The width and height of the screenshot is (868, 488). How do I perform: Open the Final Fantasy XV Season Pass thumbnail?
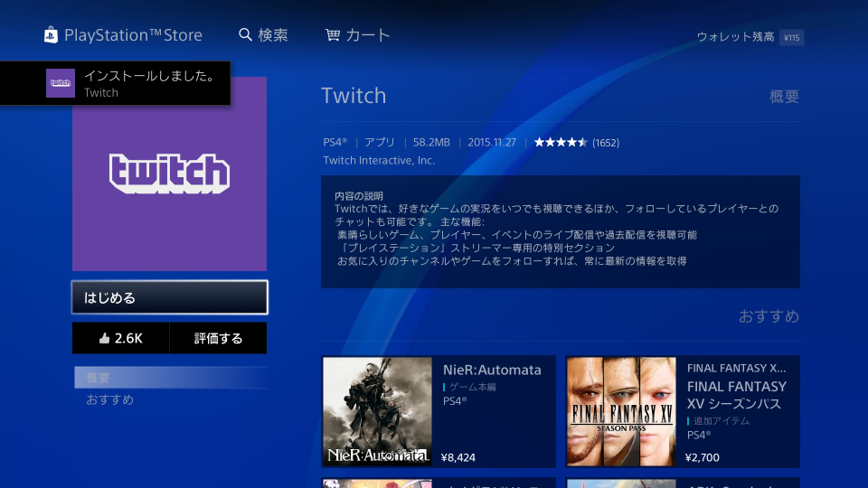[621, 411]
